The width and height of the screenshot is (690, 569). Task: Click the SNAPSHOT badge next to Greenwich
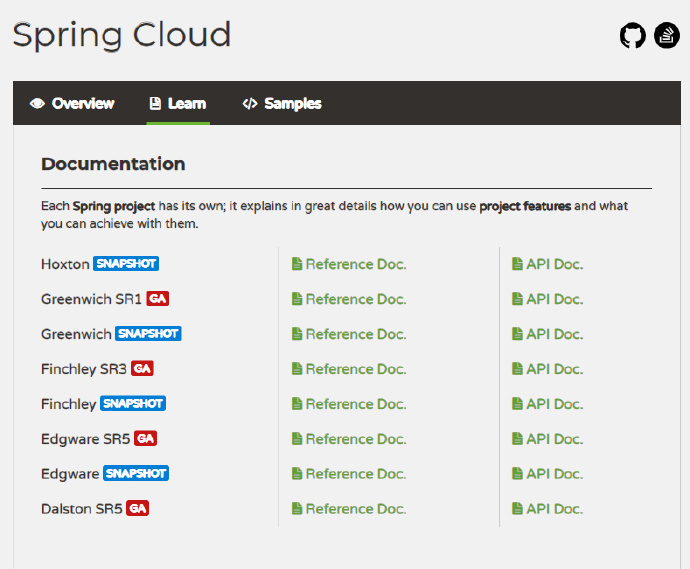coord(148,334)
